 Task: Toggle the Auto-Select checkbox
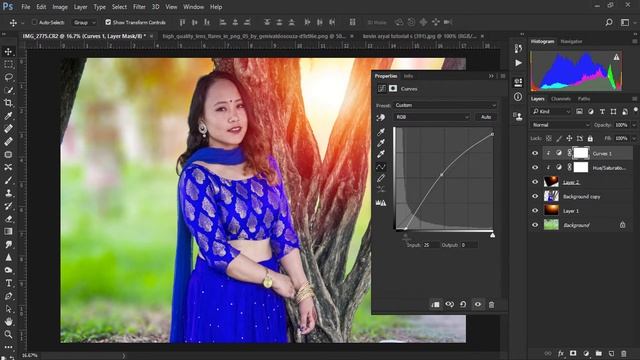[x=34, y=22]
